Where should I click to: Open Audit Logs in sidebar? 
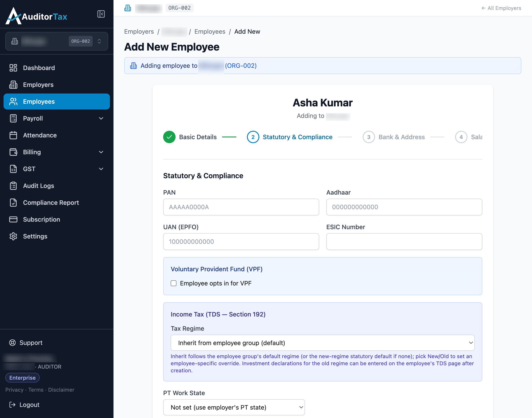(57, 186)
